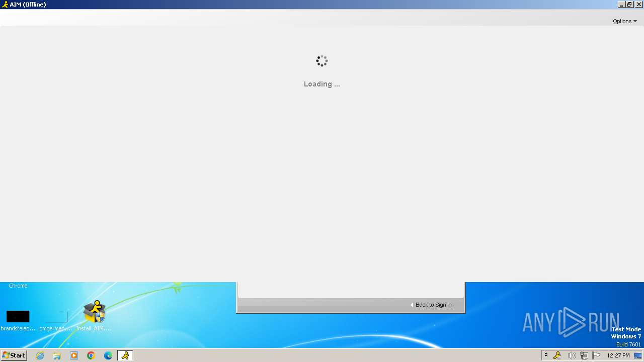The image size is (644, 362).
Task: Minimize the AIM window
Action: pyautogui.click(x=621, y=5)
